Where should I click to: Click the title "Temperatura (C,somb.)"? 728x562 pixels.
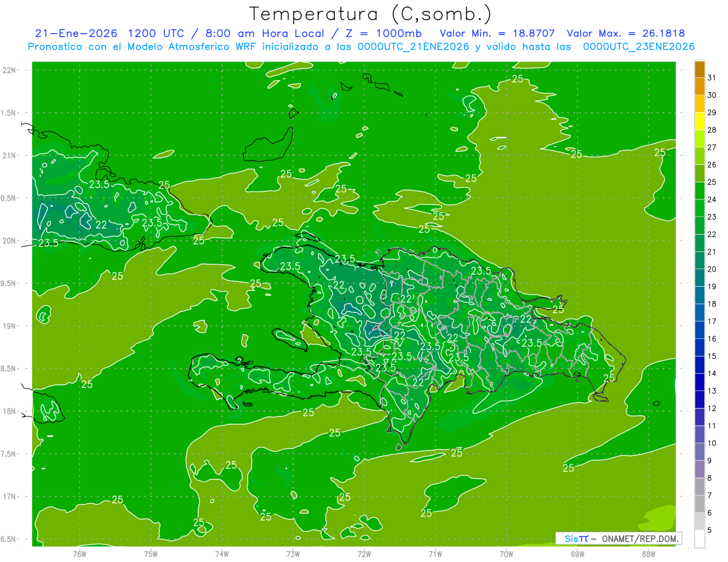click(371, 14)
